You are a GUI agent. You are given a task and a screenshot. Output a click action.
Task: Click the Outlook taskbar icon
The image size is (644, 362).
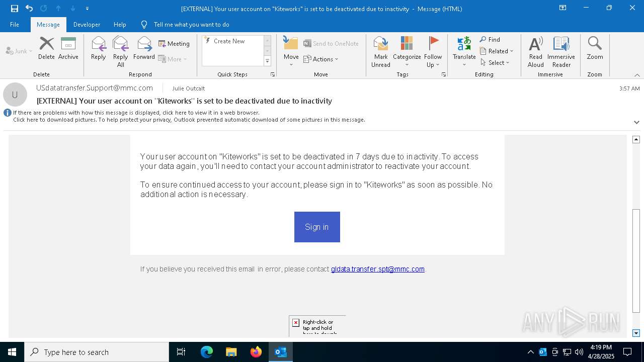[281, 352]
